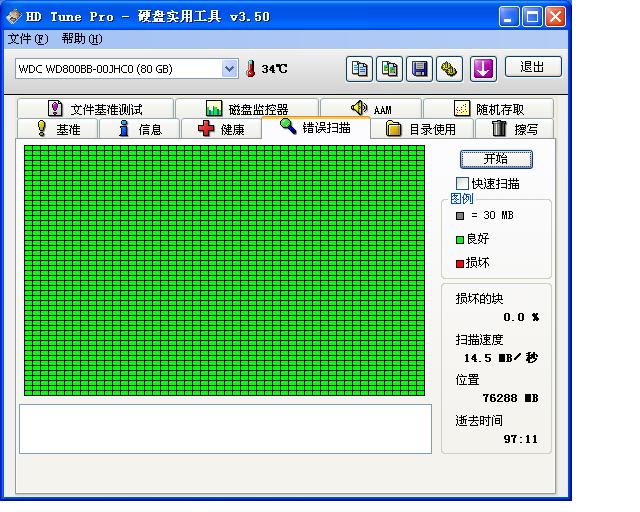Click the 0.0 % damaged blocks value
This screenshot has height=512, width=640.
coord(521,317)
